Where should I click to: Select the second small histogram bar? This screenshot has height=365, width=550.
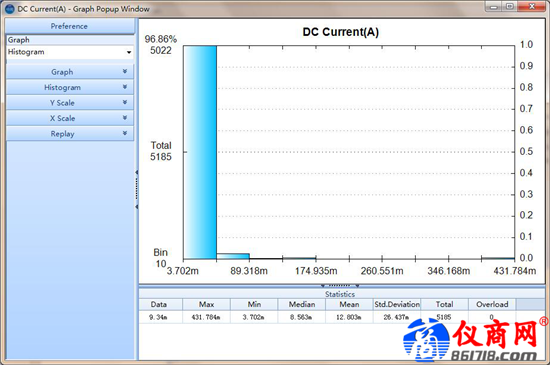coord(233,256)
